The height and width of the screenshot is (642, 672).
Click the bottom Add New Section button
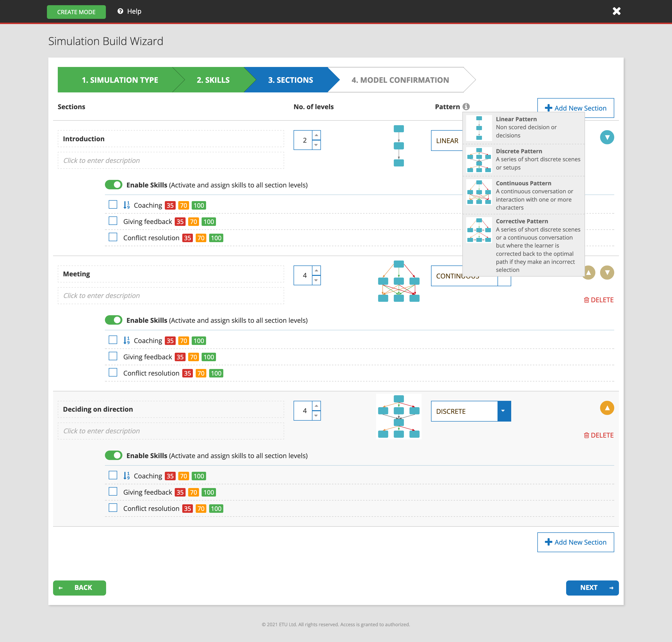click(x=576, y=542)
